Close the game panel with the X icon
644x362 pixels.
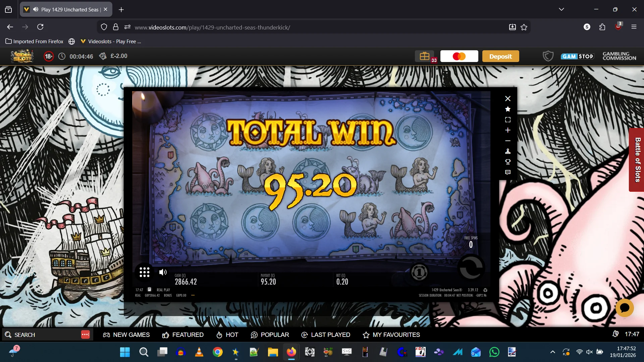coord(508,99)
